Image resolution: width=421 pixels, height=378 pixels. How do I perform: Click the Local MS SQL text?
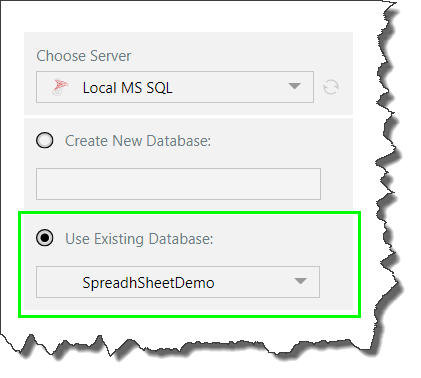(x=128, y=88)
